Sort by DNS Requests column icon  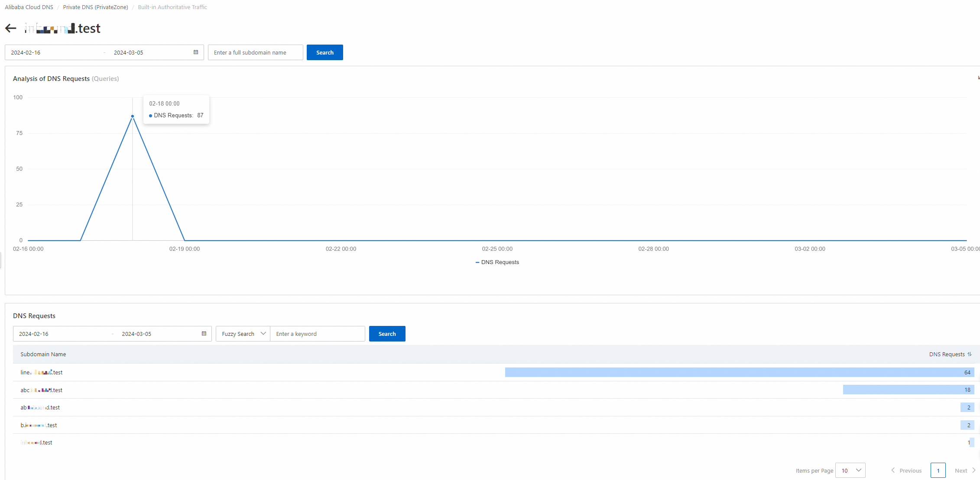[x=970, y=354]
